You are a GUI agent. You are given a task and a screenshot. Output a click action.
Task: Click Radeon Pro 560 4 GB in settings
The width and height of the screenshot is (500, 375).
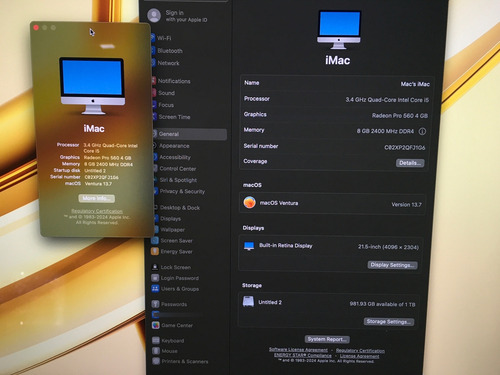(x=400, y=116)
